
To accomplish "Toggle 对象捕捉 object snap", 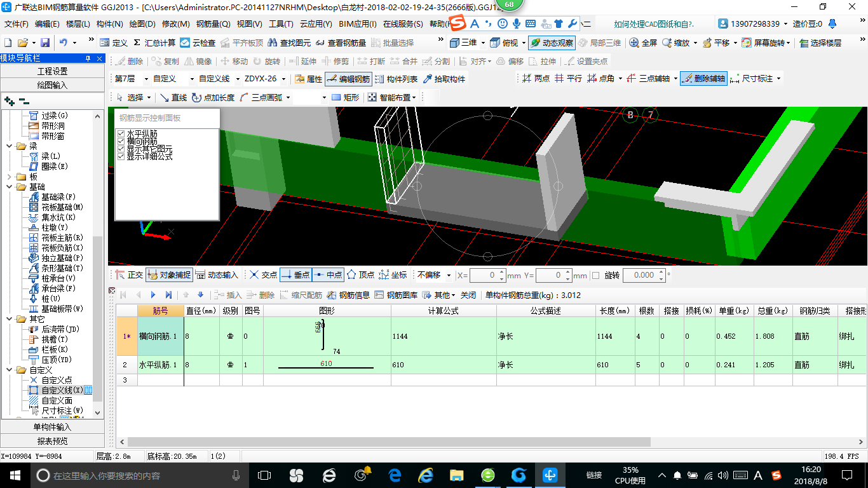I will point(169,275).
